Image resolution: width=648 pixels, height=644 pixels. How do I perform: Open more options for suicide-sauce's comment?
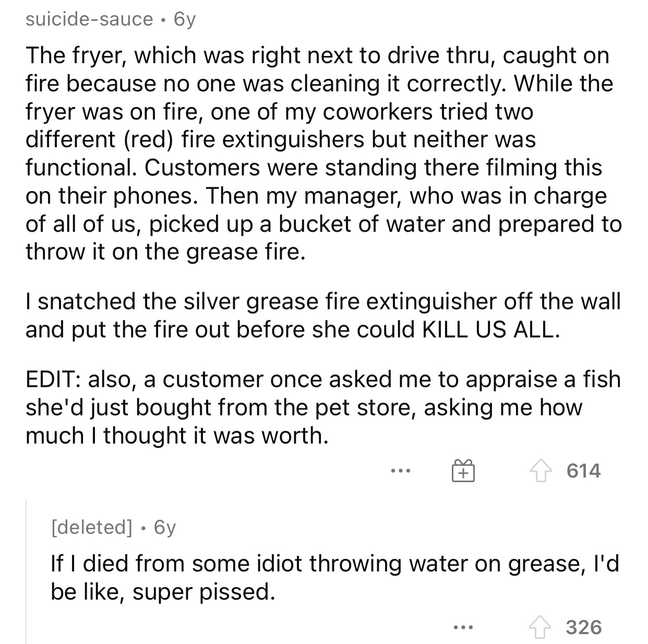coord(401,471)
